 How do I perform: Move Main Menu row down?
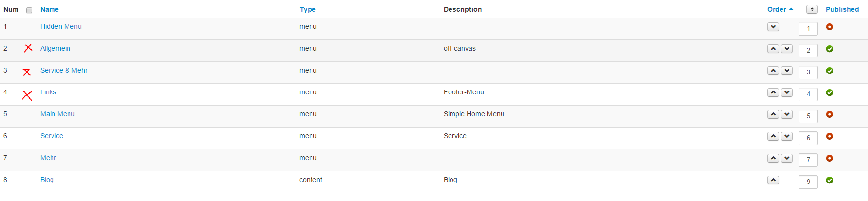point(787,114)
